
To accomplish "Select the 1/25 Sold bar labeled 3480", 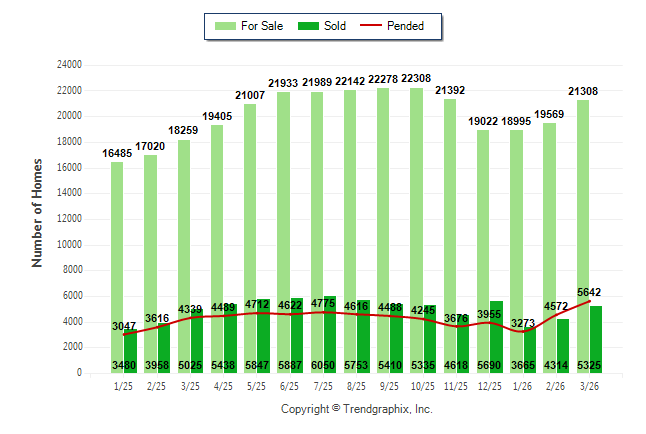I will 131,352.
